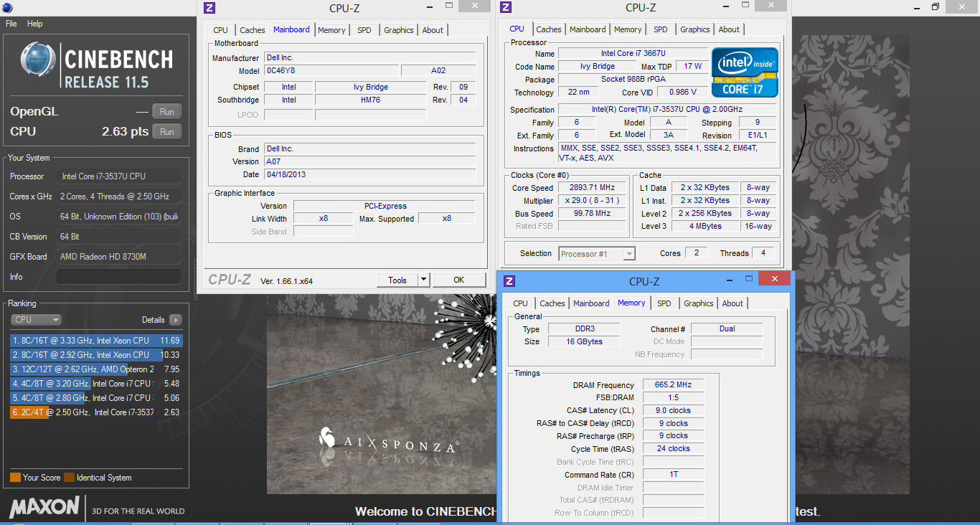
Task: Click the brown Identical System legend swatch
Action: (x=69, y=478)
